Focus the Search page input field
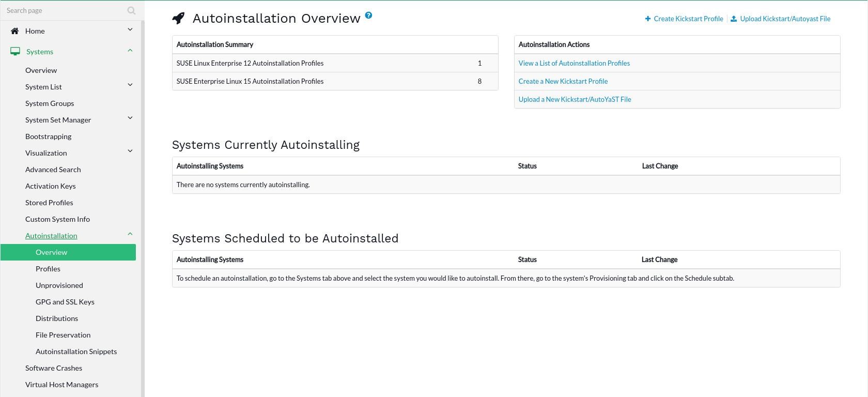The image size is (868, 397). point(62,10)
